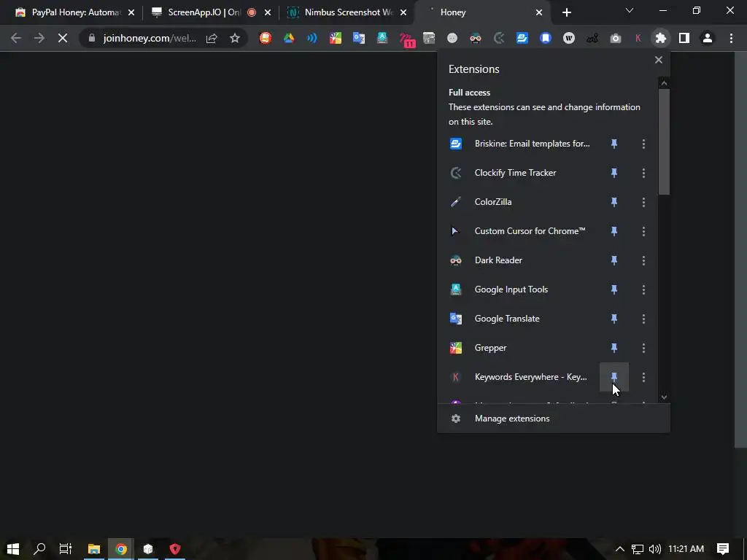Image resolution: width=747 pixels, height=560 pixels.
Task: Click the lock icon for site information
Action: [92, 38]
